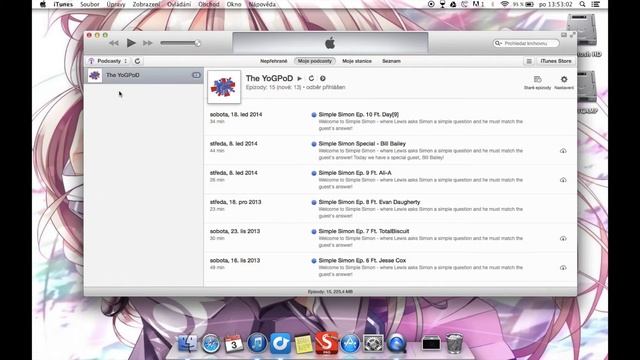Click the date sobota, 18. led 2014
The width and height of the screenshot is (640, 360).
tap(236, 114)
